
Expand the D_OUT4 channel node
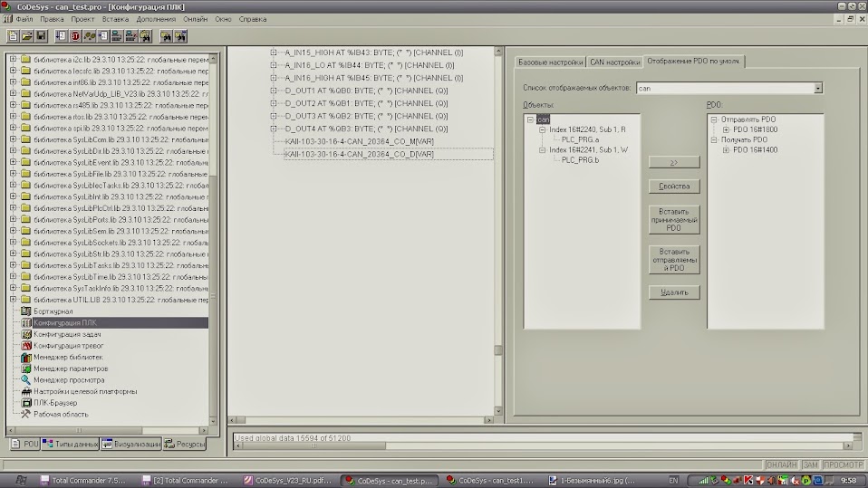(x=274, y=129)
